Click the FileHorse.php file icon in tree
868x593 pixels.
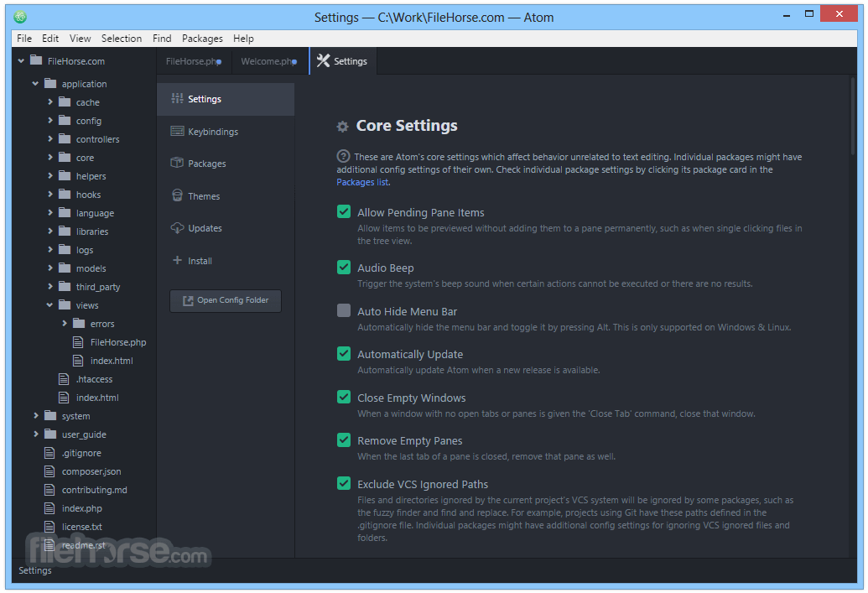pyautogui.click(x=78, y=342)
